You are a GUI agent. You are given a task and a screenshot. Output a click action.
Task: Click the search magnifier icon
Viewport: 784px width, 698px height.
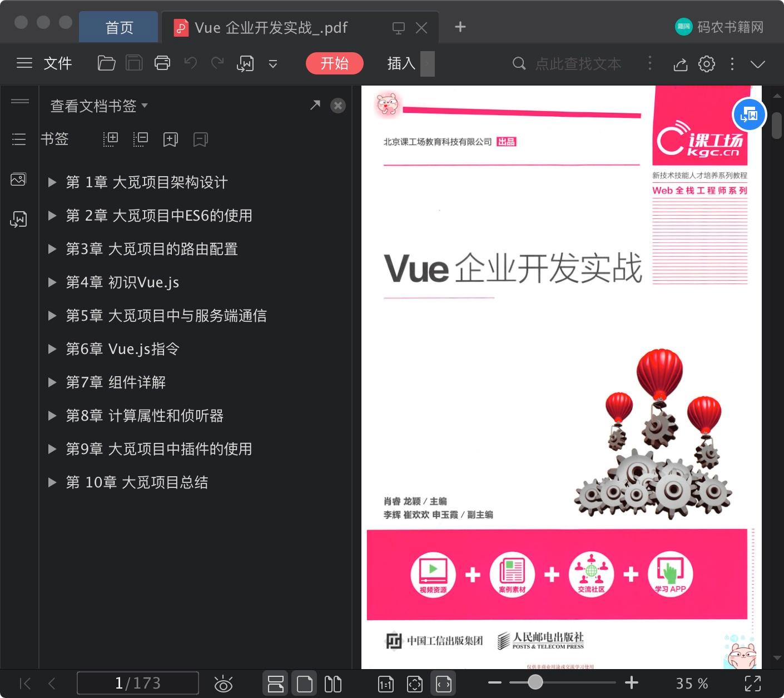pyautogui.click(x=519, y=63)
